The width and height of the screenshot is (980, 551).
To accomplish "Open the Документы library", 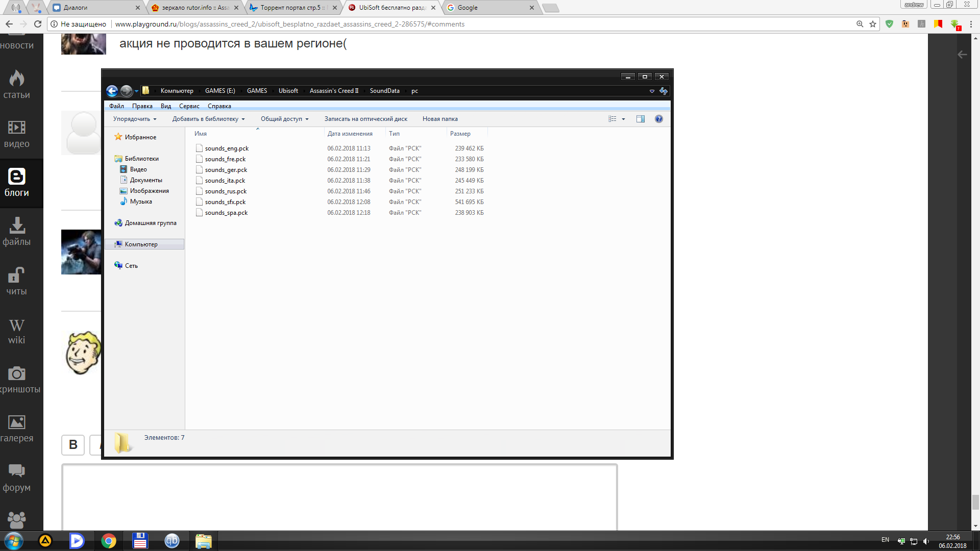I will 141,180.
